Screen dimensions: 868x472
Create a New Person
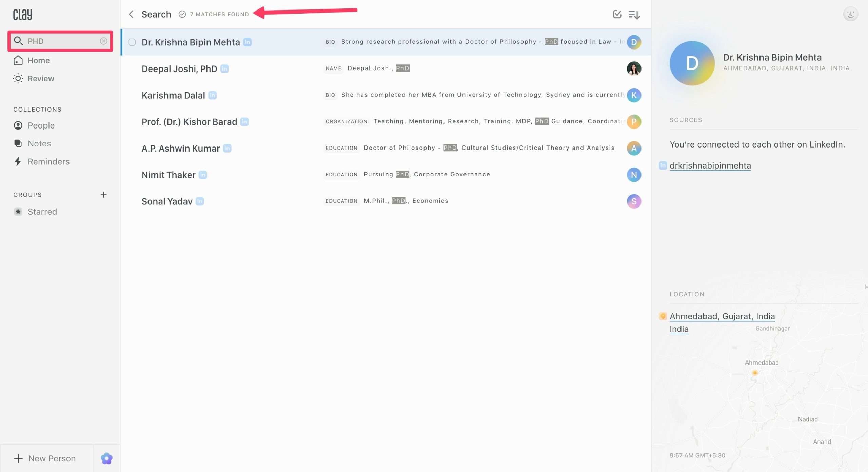tap(45, 458)
